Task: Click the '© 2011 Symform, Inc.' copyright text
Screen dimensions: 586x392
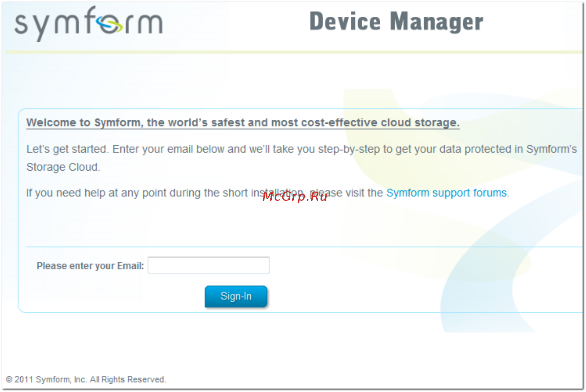Action: click(x=86, y=380)
